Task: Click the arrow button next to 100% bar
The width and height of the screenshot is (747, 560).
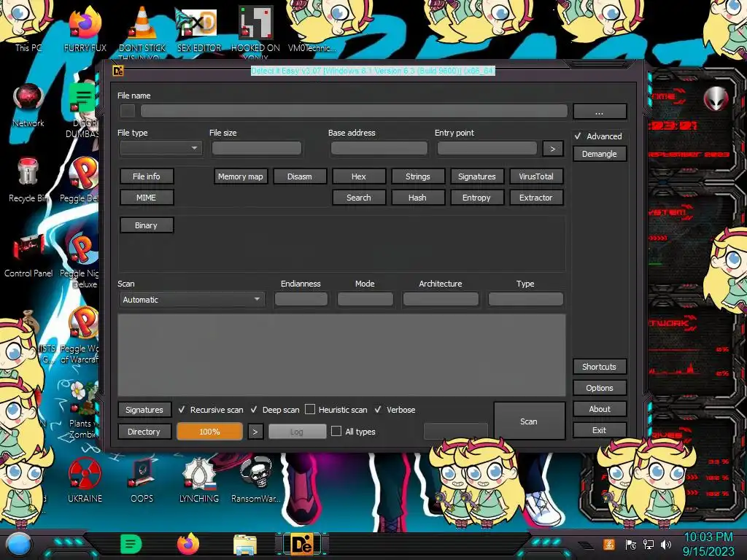Action: pos(255,432)
